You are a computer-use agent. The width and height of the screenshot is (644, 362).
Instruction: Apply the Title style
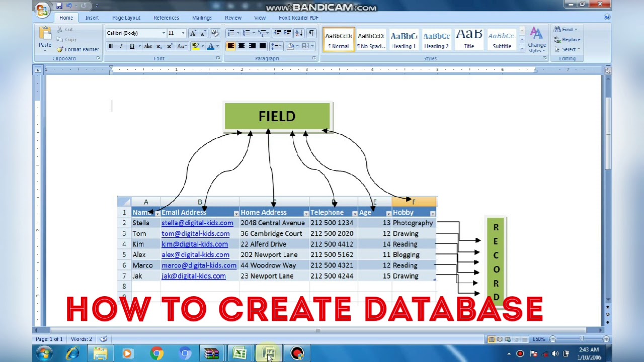469,39
